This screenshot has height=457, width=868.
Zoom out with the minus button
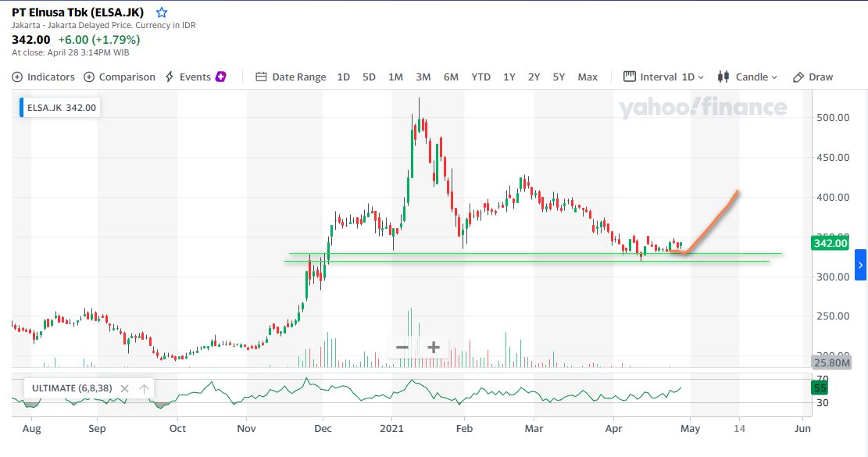[x=402, y=348]
